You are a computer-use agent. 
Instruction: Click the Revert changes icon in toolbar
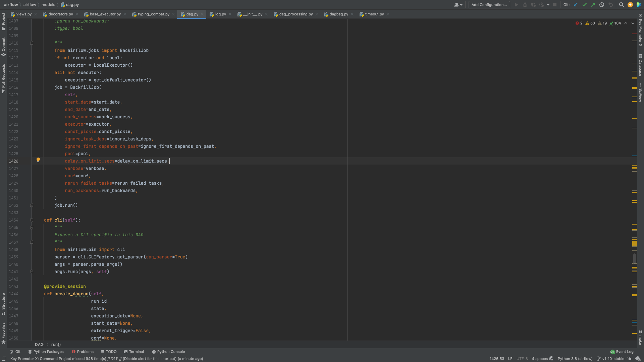[x=611, y=5]
